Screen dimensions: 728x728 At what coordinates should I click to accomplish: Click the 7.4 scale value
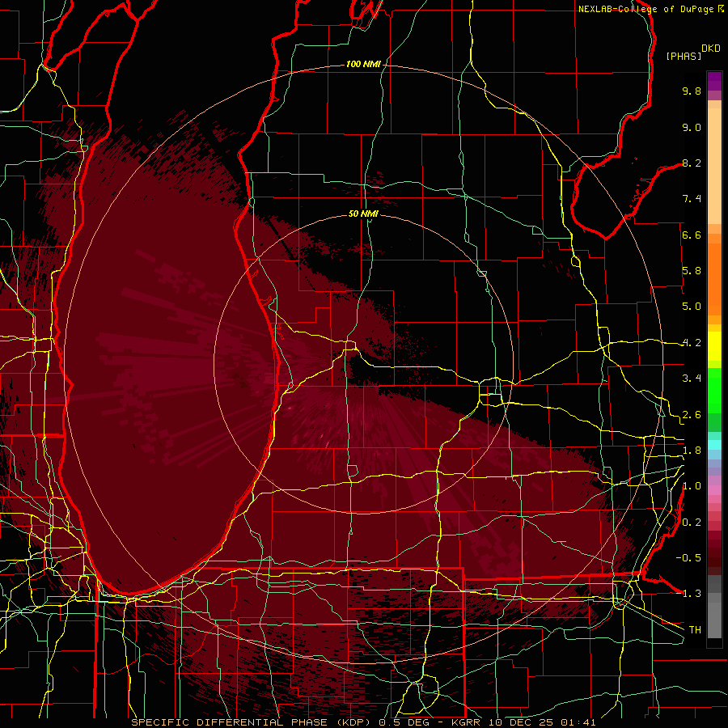click(x=692, y=199)
